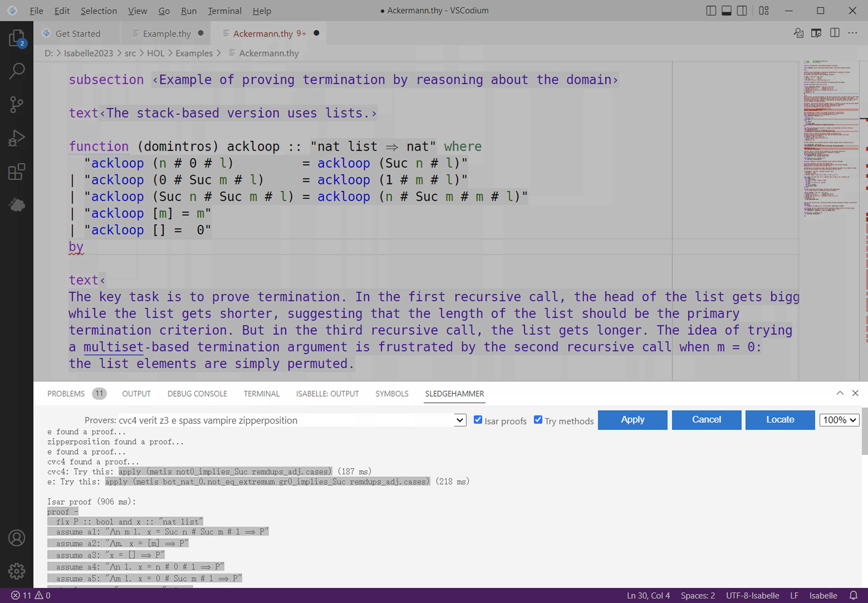The image size is (868, 603).
Task: Switch to Isabelle: Output tab
Action: click(x=328, y=394)
